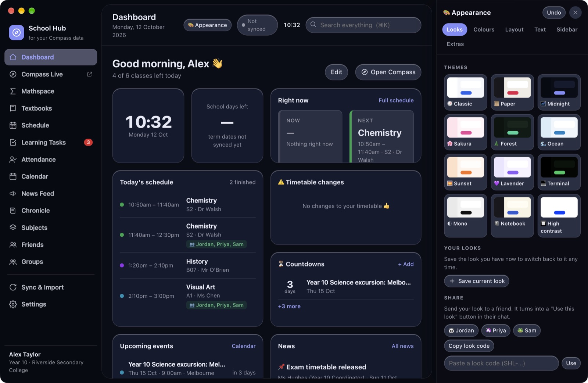
Task: Click the Paste a look code field
Action: tap(501, 363)
